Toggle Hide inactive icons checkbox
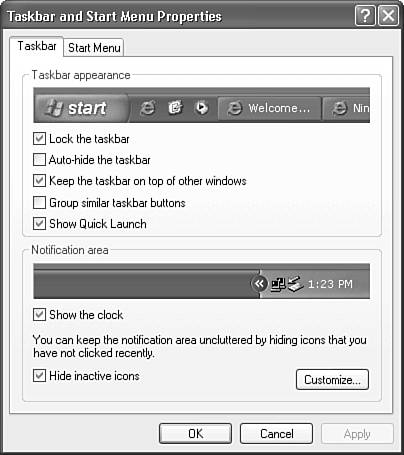Image resolution: width=404 pixels, height=455 pixels. point(39,376)
